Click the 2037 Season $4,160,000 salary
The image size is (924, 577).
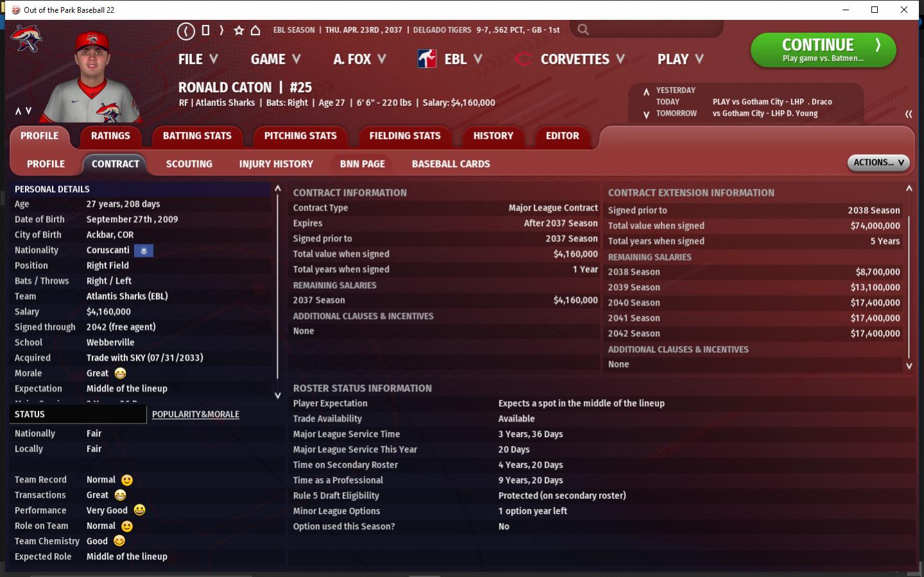575,300
